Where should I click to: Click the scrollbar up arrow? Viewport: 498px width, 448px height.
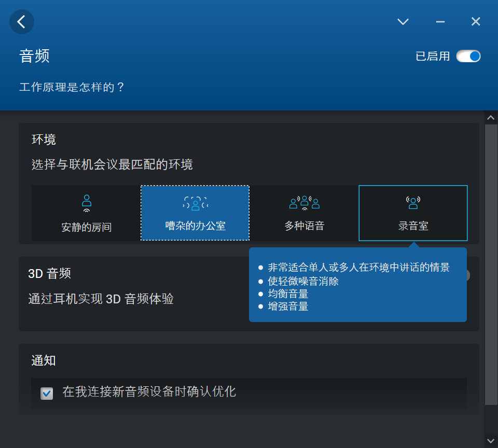pos(491,118)
